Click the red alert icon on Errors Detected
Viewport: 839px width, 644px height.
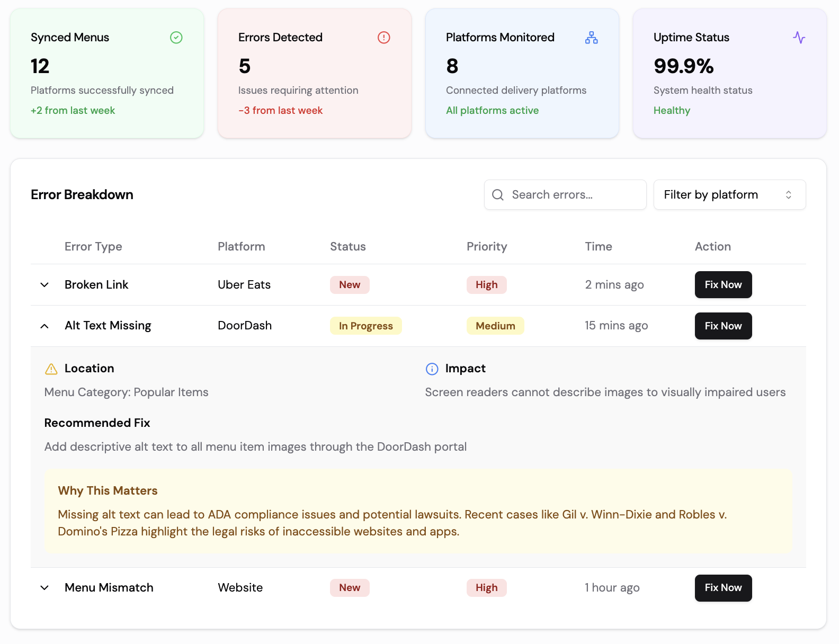384,38
